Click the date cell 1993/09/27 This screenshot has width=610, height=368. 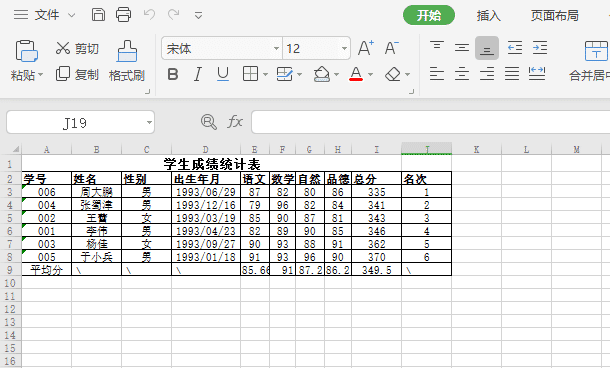tap(206, 244)
